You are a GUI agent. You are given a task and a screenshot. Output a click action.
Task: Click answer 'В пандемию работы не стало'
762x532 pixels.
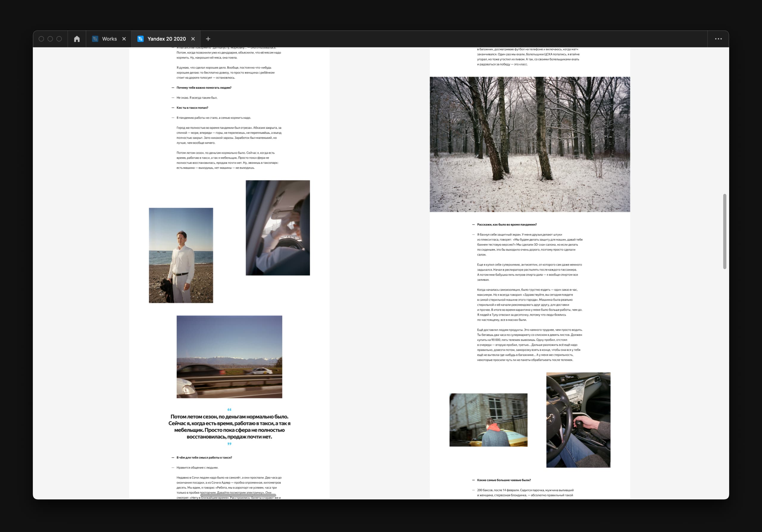coord(214,118)
